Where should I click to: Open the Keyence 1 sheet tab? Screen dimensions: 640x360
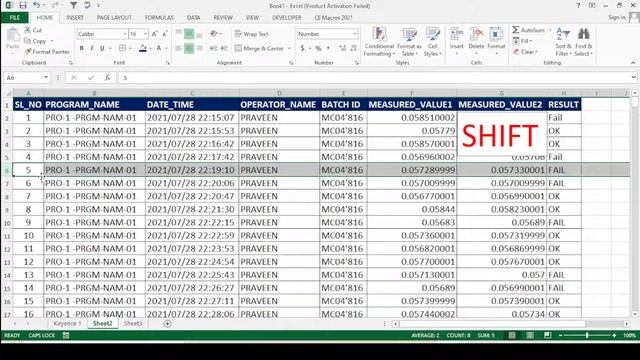(67, 323)
